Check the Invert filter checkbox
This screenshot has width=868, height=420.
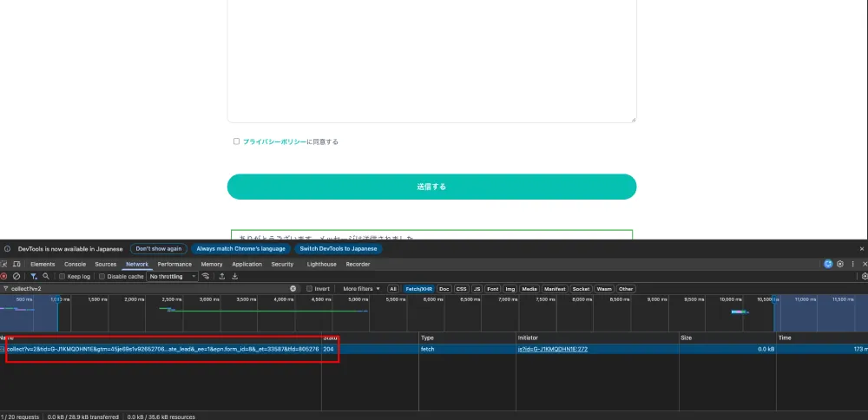[x=310, y=289]
